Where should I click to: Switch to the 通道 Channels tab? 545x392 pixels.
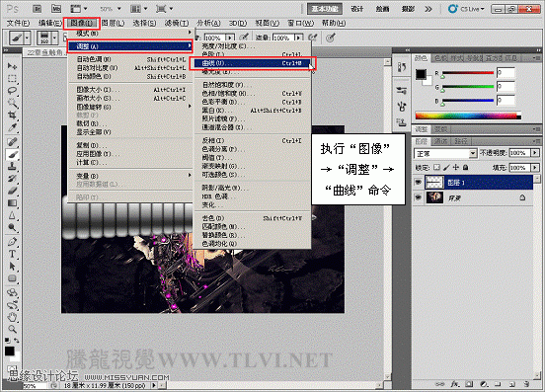click(x=440, y=141)
